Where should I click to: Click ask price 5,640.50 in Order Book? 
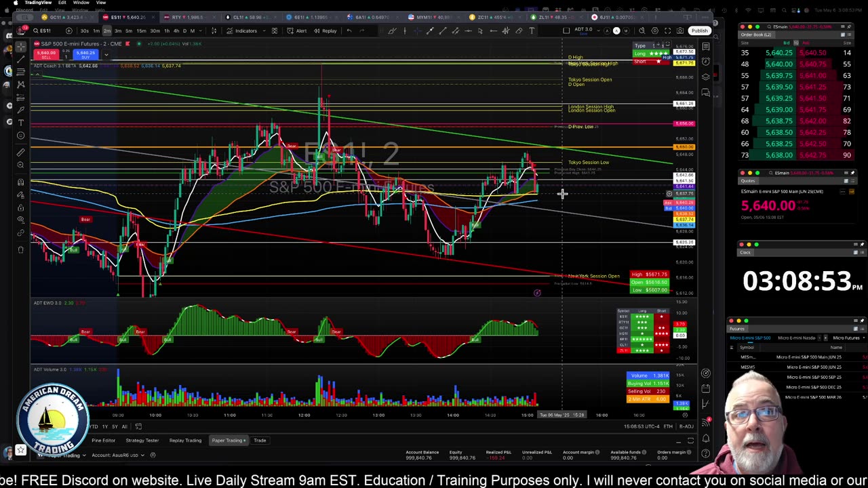(814, 53)
